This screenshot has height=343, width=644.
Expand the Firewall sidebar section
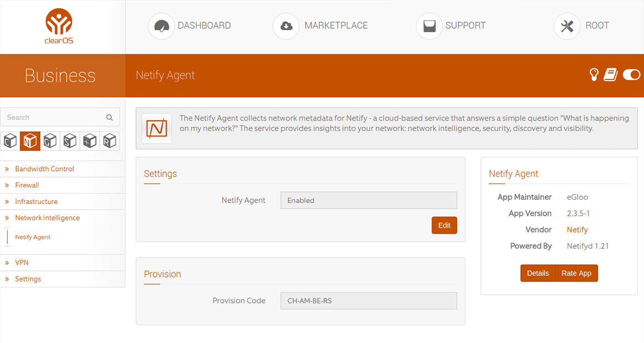point(27,185)
